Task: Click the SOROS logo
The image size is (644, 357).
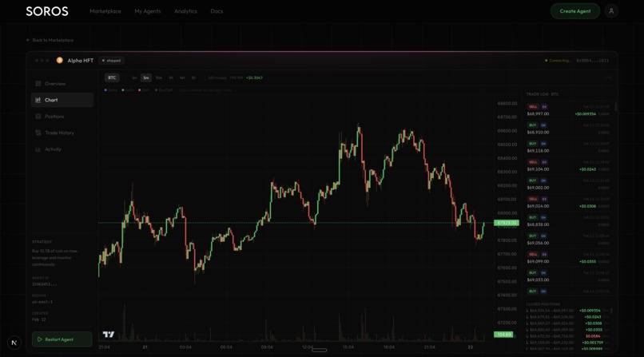Action: tap(47, 11)
